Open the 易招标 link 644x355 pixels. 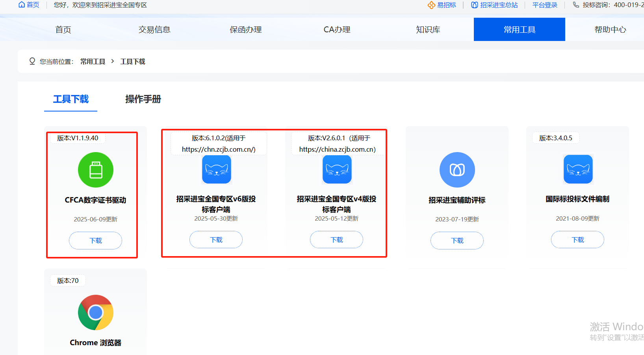tap(447, 5)
